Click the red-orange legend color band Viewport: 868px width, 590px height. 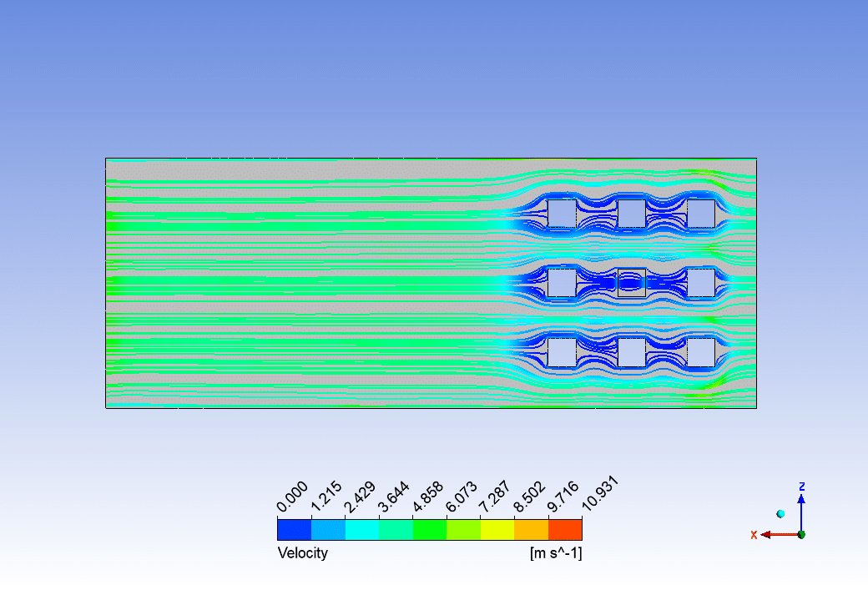click(565, 529)
